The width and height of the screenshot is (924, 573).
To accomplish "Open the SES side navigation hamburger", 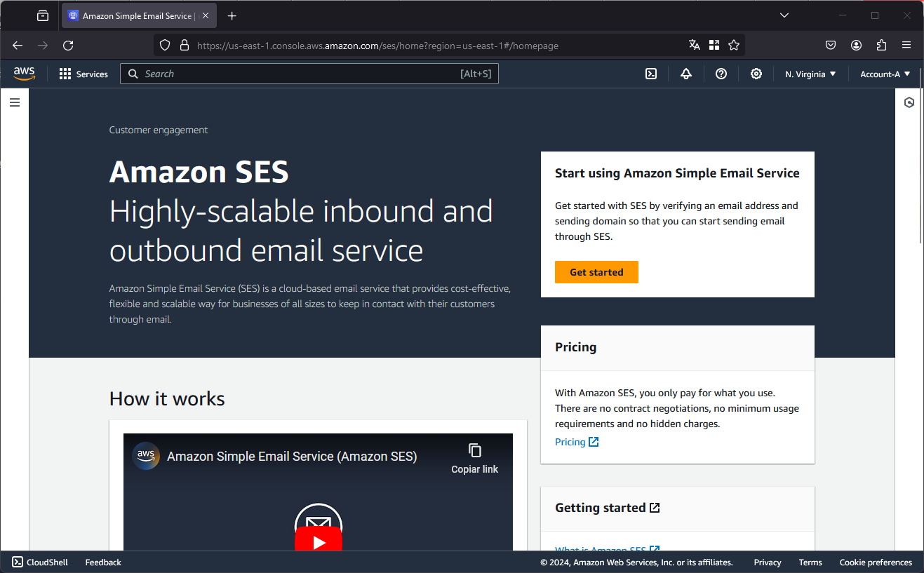I will (15, 102).
